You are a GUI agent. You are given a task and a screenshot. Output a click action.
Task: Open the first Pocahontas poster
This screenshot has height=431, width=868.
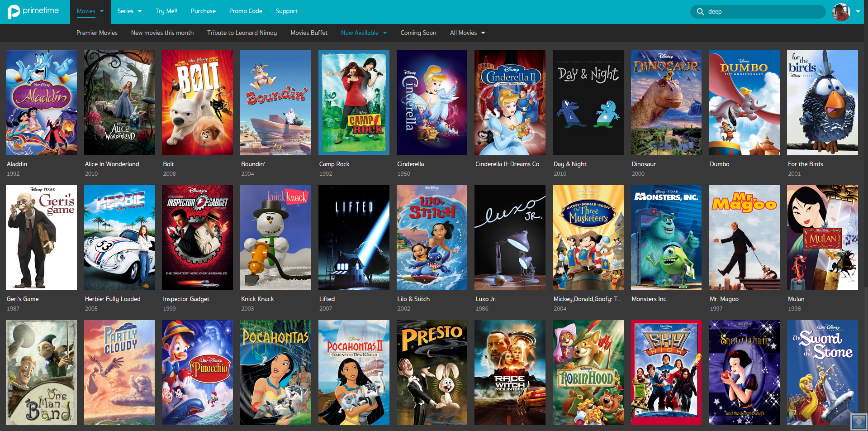tap(275, 373)
